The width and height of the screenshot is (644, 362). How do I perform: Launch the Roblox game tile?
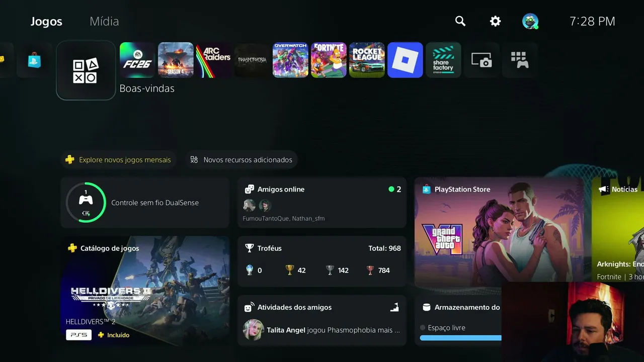pyautogui.click(x=405, y=60)
